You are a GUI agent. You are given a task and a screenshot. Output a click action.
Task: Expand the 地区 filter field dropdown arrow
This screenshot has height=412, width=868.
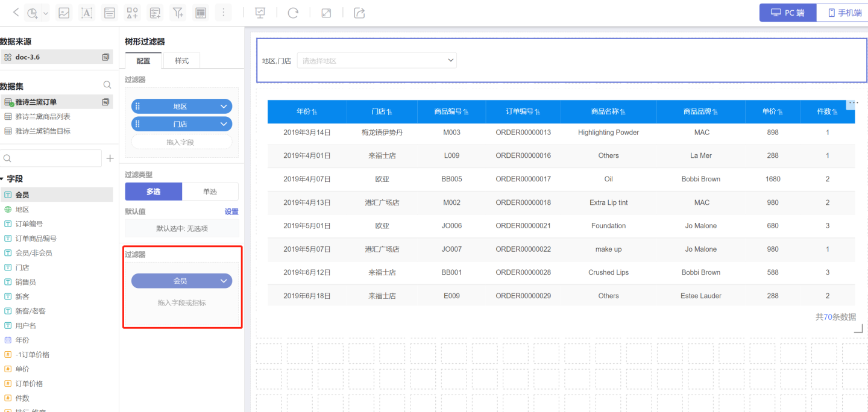(x=224, y=107)
